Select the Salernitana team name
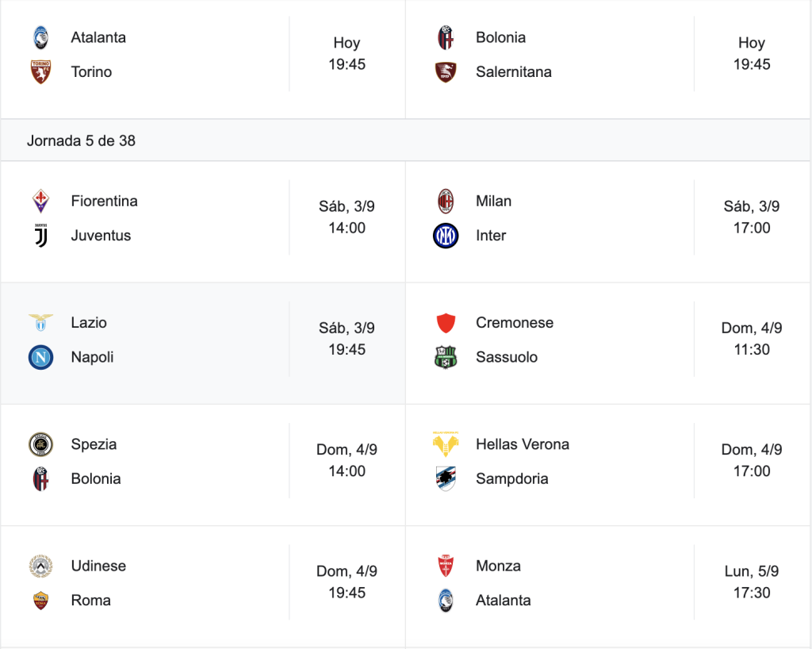The width and height of the screenshot is (812, 649). point(514,72)
